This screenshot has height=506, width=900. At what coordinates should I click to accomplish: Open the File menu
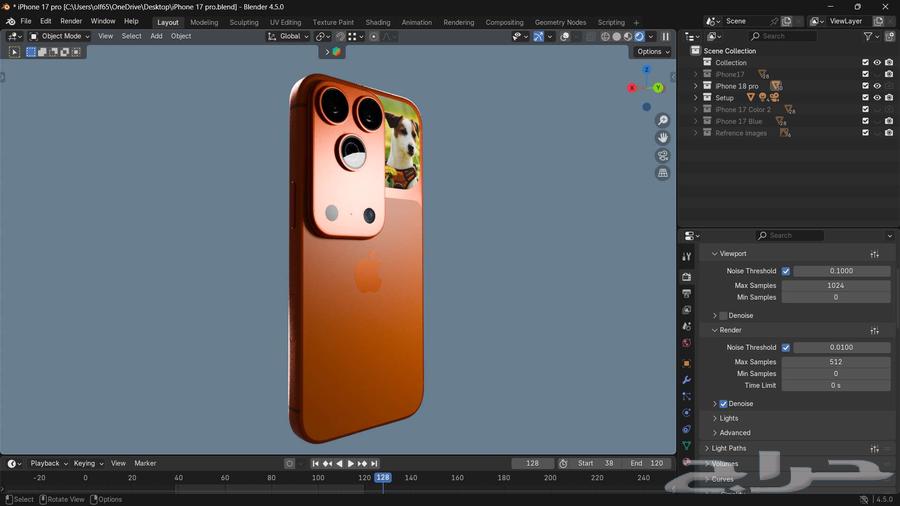click(26, 21)
